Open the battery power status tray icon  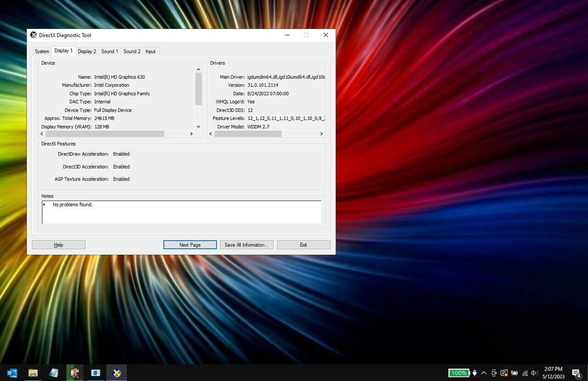[x=514, y=373]
